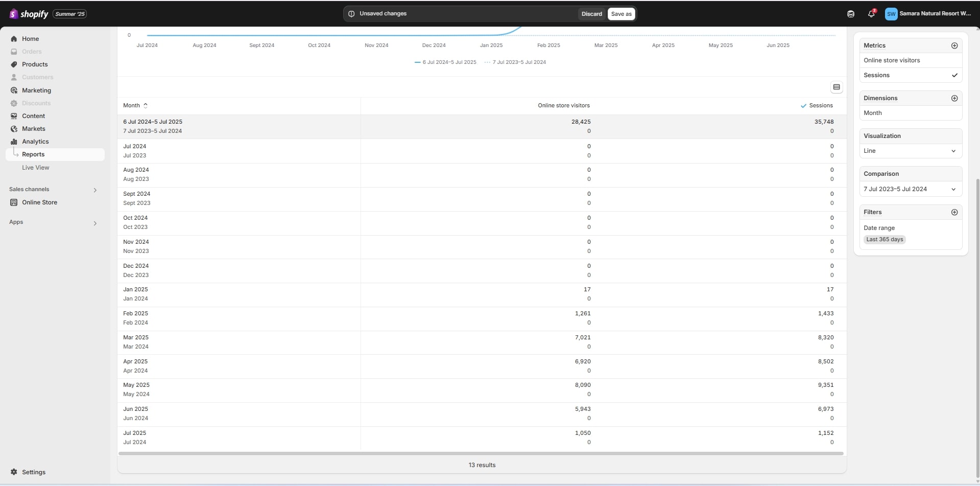Open the Sidekick assistant icon

pos(851,14)
